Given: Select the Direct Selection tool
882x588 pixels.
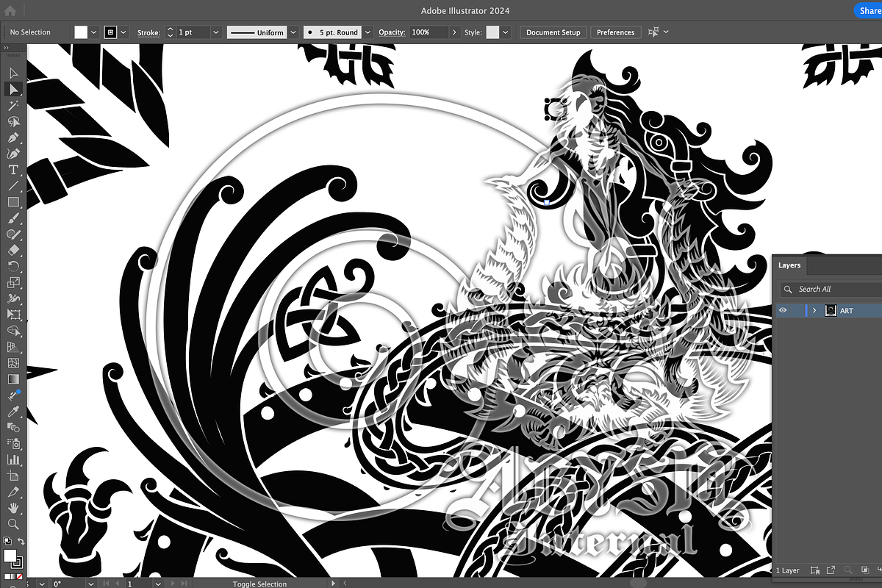Looking at the screenshot, I should pos(13,90).
